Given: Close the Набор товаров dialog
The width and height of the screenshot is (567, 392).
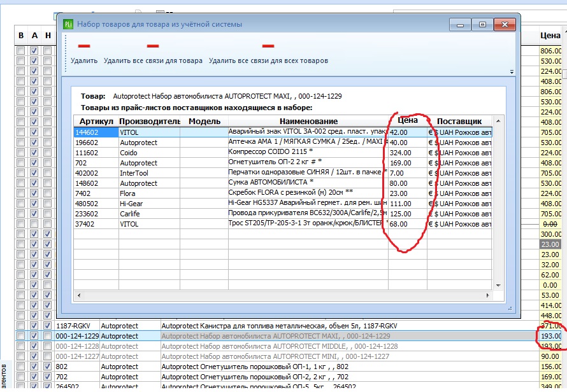Looking at the screenshot, I should click(x=505, y=25).
